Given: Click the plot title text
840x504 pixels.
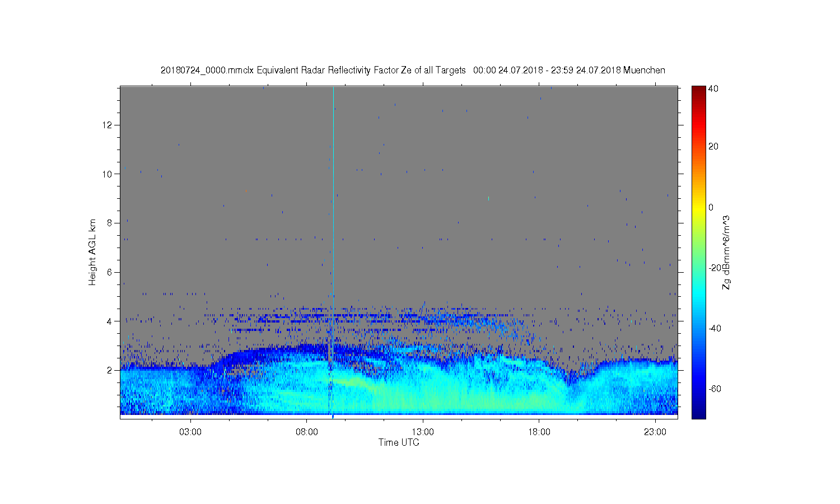Looking at the screenshot, I should tap(413, 70).
